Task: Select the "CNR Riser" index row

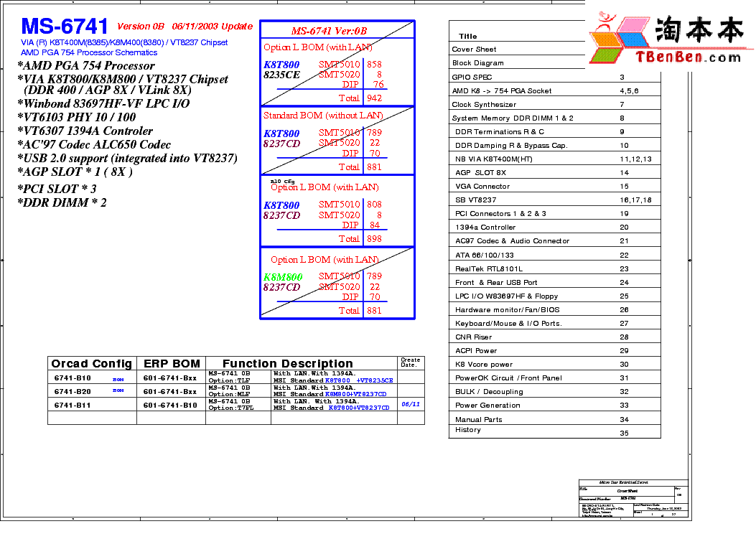Action: (554, 337)
